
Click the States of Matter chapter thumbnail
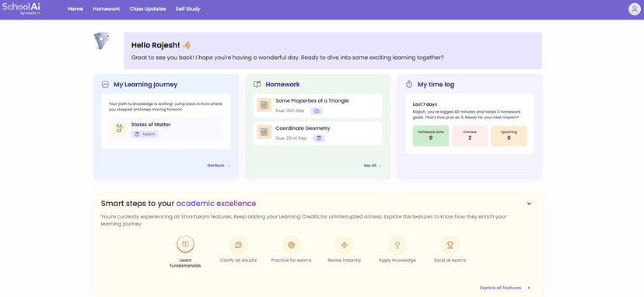120,128
